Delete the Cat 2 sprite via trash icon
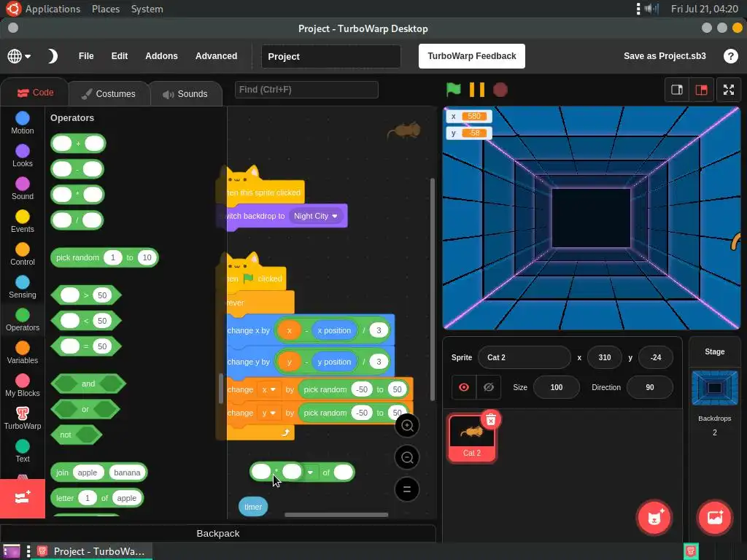The image size is (747, 560). point(491,419)
